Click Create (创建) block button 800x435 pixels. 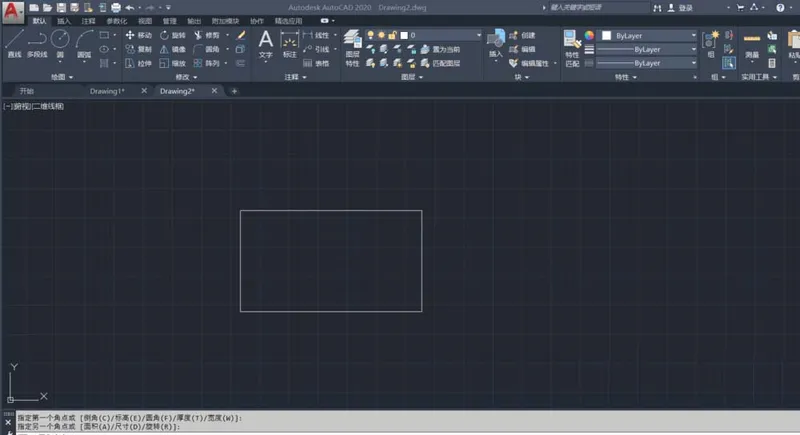[x=522, y=35]
